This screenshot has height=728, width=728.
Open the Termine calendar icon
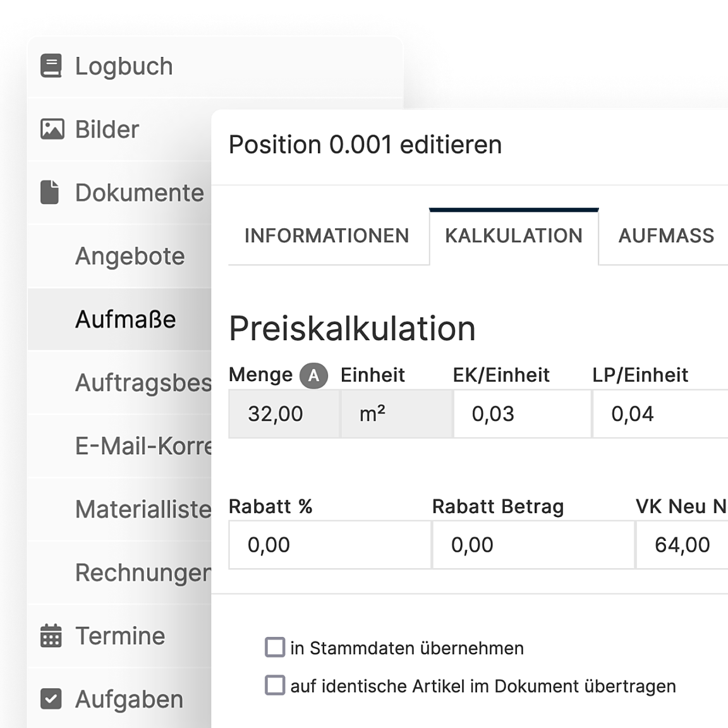[51, 636]
